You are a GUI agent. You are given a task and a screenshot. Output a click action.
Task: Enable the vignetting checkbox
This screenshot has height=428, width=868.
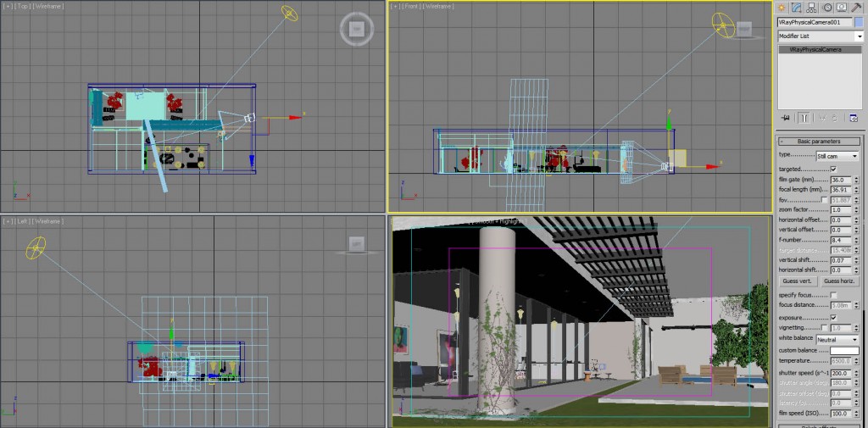(x=825, y=328)
